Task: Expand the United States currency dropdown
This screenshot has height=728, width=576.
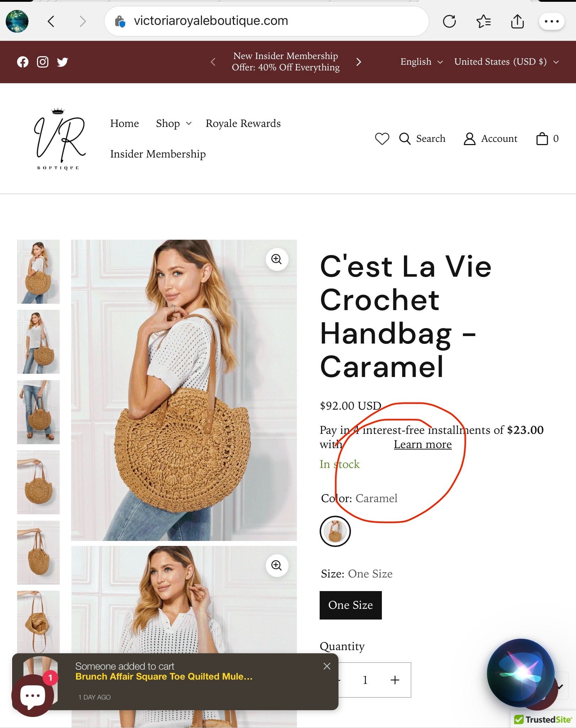Action: 506,62
